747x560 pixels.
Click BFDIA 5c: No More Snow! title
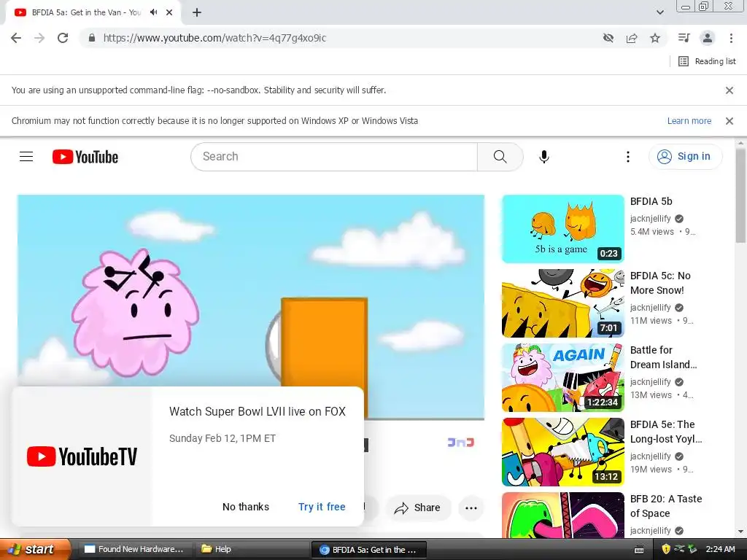click(659, 283)
